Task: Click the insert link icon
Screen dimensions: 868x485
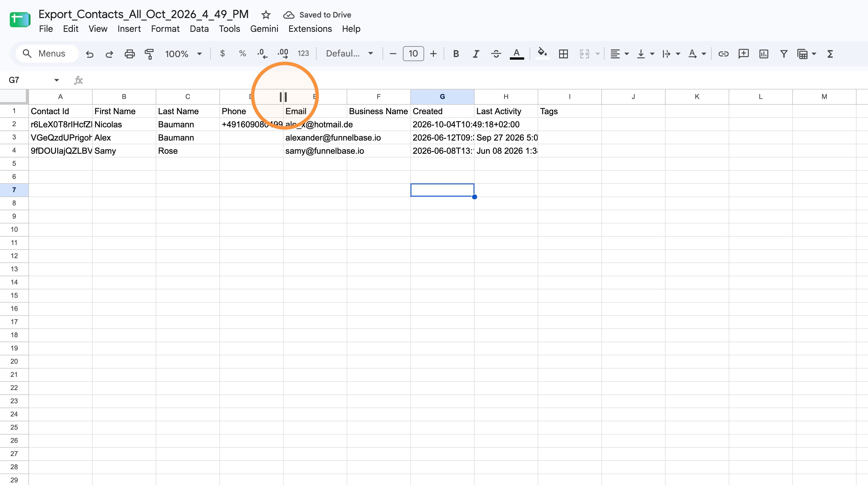Action: [x=723, y=54]
